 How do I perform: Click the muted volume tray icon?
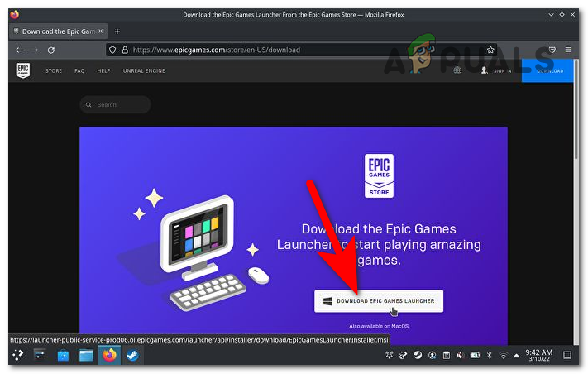pos(460,355)
